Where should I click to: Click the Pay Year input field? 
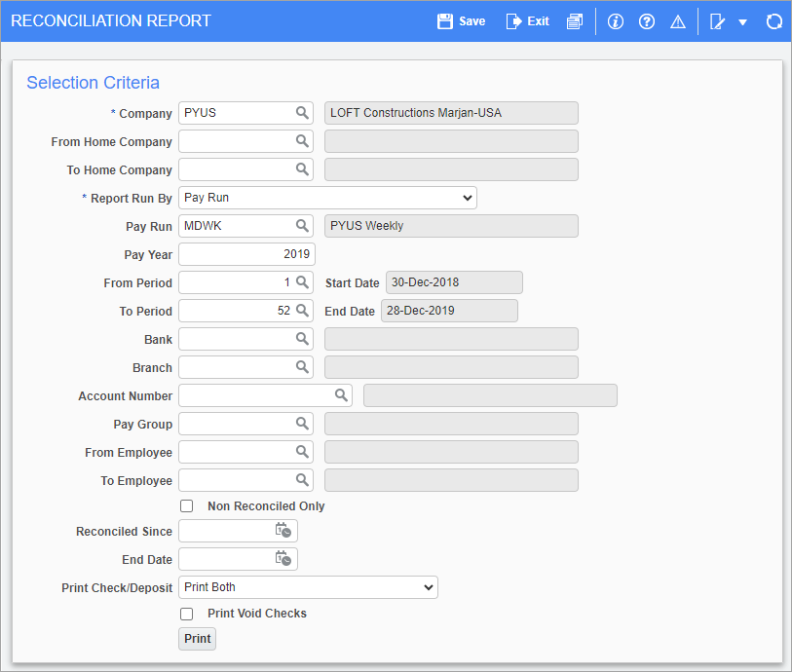tap(246, 254)
